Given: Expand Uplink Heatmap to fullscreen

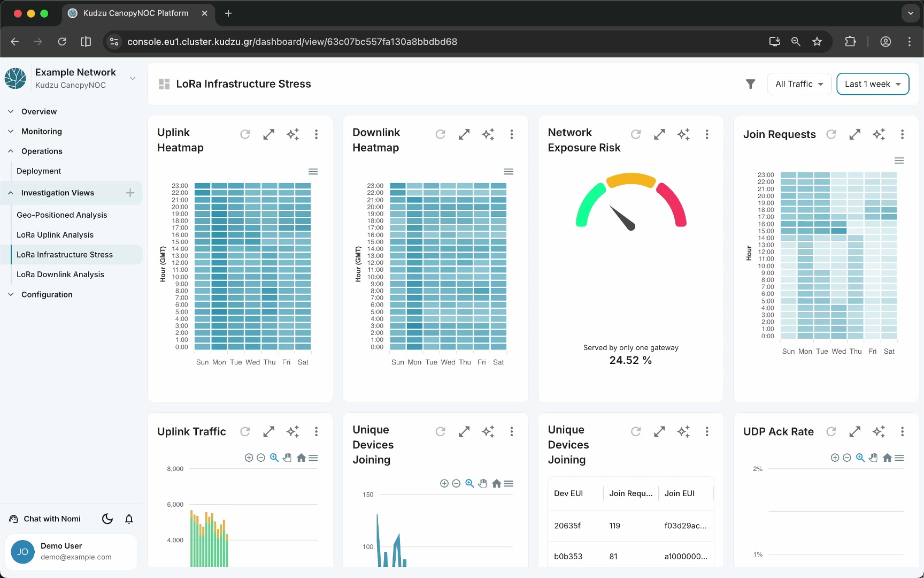Looking at the screenshot, I should 269,134.
